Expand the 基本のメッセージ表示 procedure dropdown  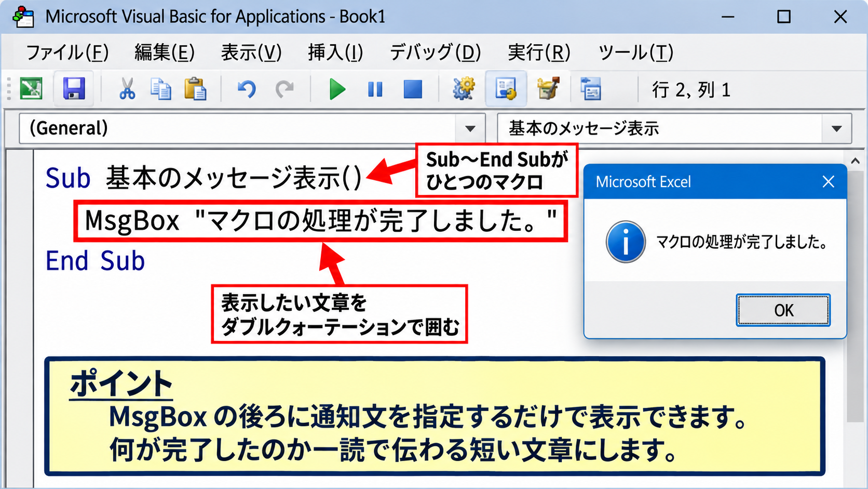coord(836,128)
